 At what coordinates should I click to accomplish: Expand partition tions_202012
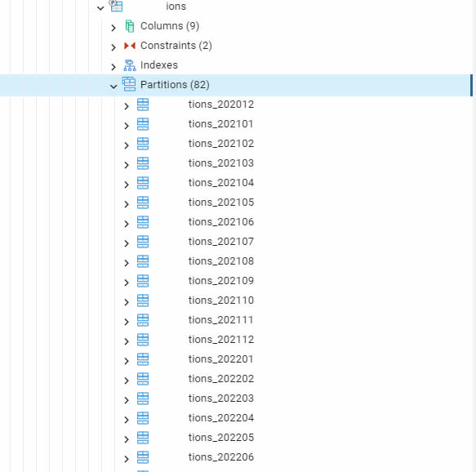tap(127, 106)
